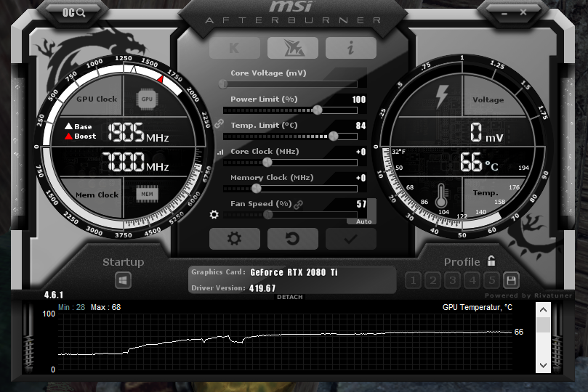Screen dimensions: 588x392
Task: Click the Startup label
Action: coord(124,262)
